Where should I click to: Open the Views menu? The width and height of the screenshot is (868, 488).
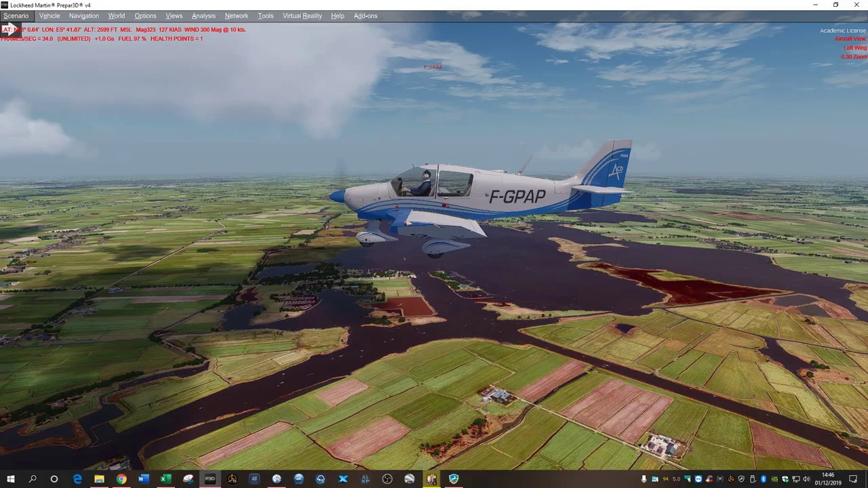tap(174, 16)
